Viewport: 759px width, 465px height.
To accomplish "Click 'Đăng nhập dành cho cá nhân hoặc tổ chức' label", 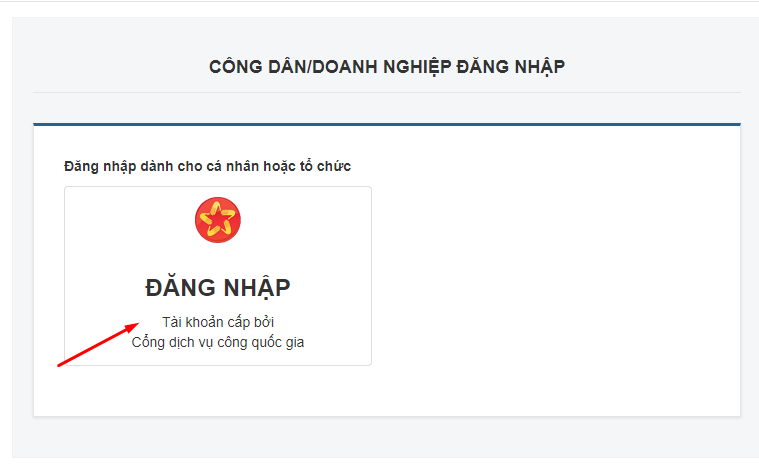I will (207, 166).
